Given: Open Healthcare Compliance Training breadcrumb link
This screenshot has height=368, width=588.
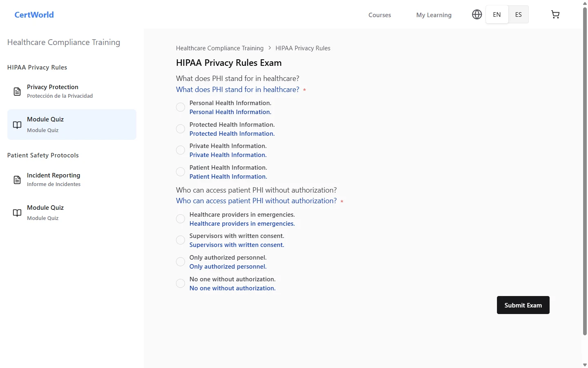Looking at the screenshot, I should pyautogui.click(x=220, y=48).
